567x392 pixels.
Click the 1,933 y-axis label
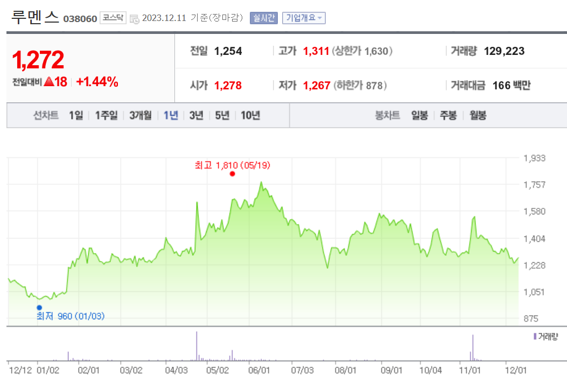(x=535, y=158)
